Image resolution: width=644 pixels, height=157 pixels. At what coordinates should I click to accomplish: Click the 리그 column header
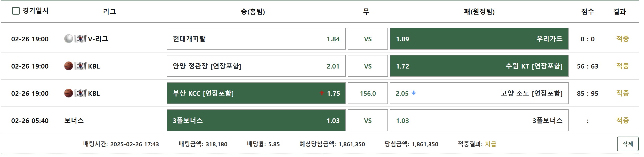[110, 11]
